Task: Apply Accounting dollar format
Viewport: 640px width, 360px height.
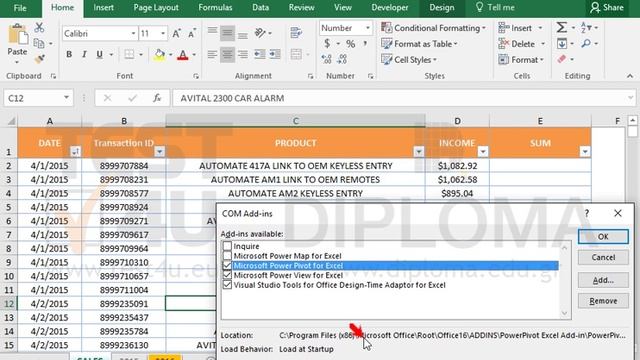Action: [327, 43]
